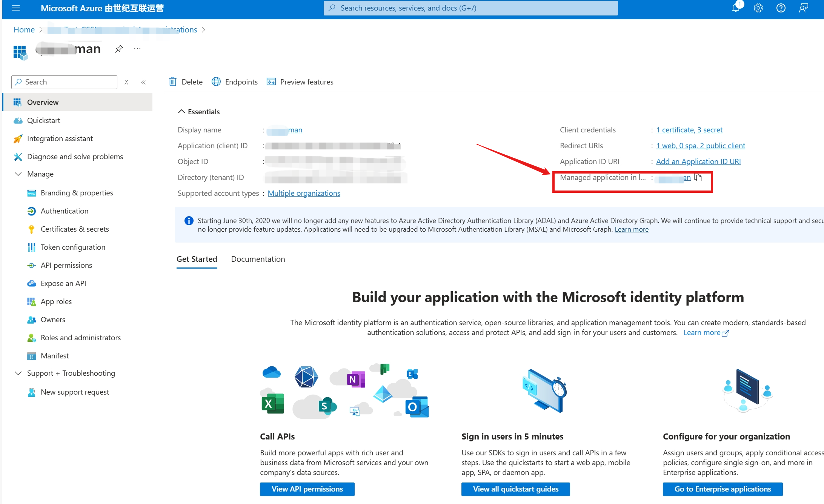This screenshot has width=824, height=504.
Task: Open Certificates & secrets menu item
Action: coord(75,229)
